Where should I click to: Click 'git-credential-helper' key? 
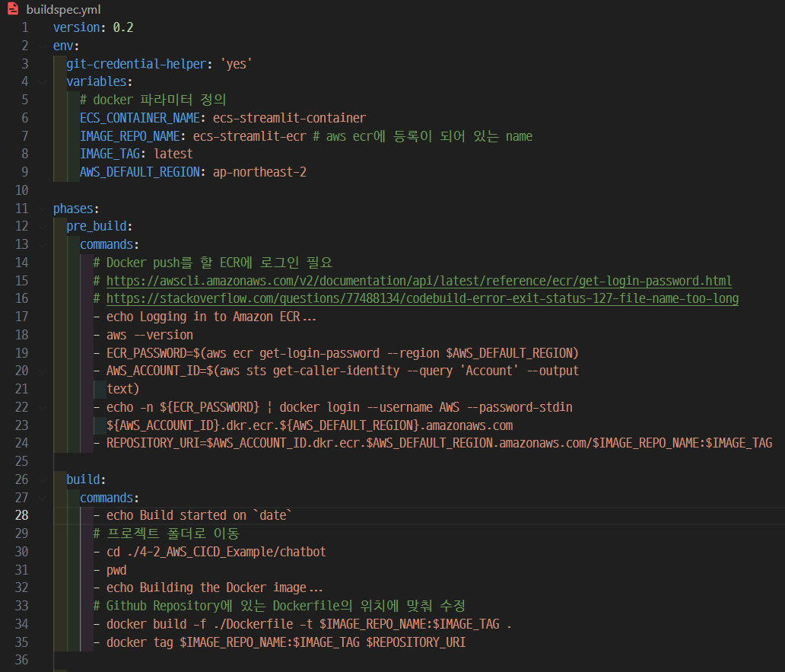point(136,64)
